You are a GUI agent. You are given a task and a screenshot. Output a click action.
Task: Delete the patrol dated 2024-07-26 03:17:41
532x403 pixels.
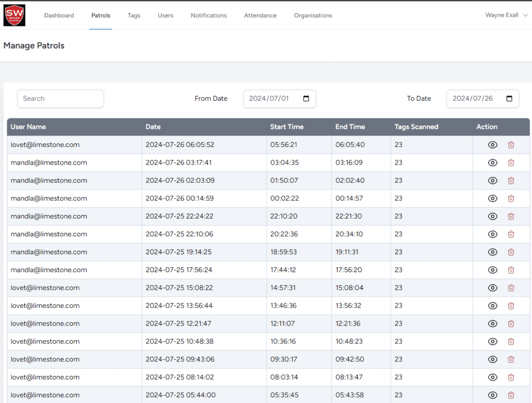[x=511, y=163]
